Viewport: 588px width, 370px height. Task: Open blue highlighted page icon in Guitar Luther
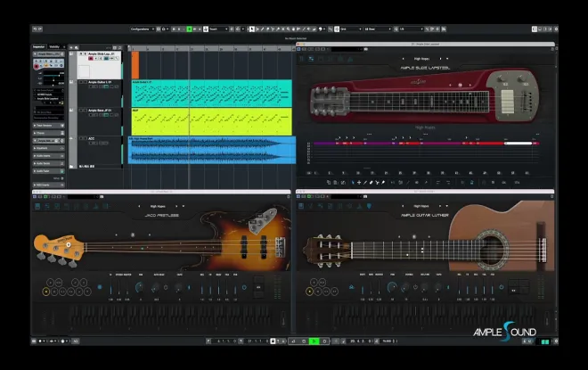click(x=369, y=206)
